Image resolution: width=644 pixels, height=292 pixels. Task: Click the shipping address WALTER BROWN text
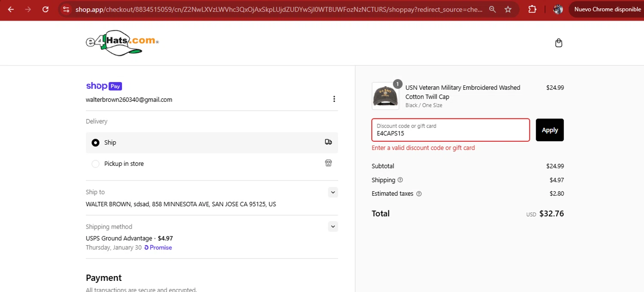pyautogui.click(x=181, y=204)
